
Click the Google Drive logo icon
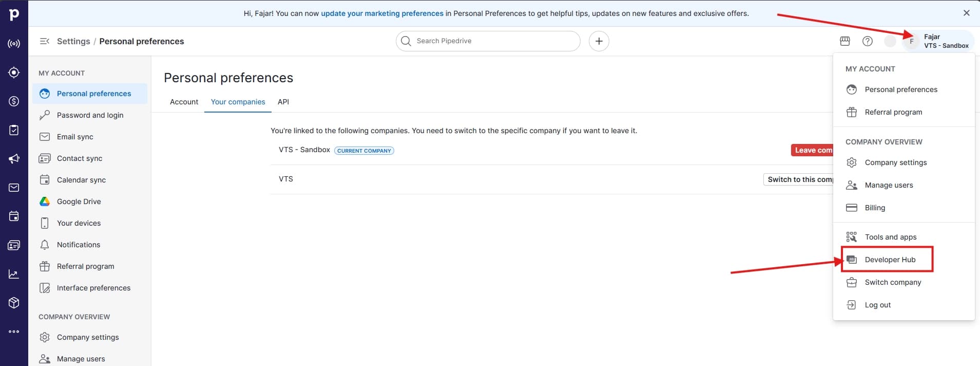point(45,202)
